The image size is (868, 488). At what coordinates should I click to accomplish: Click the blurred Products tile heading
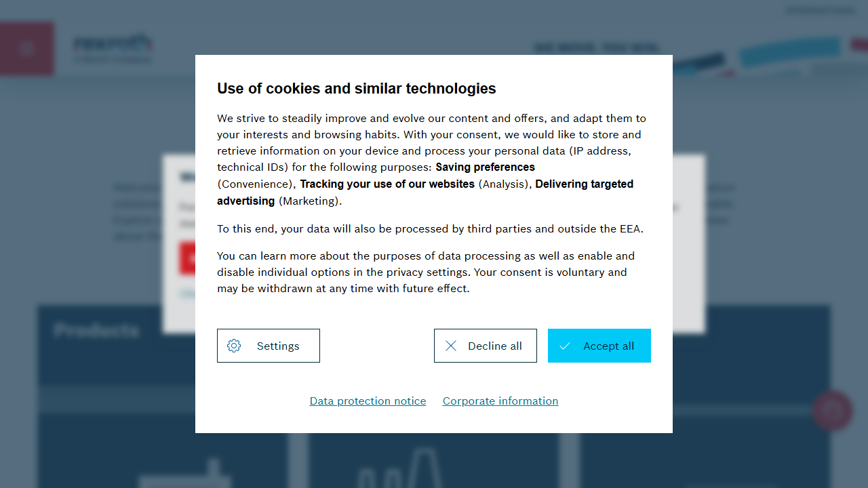click(x=96, y=331)
